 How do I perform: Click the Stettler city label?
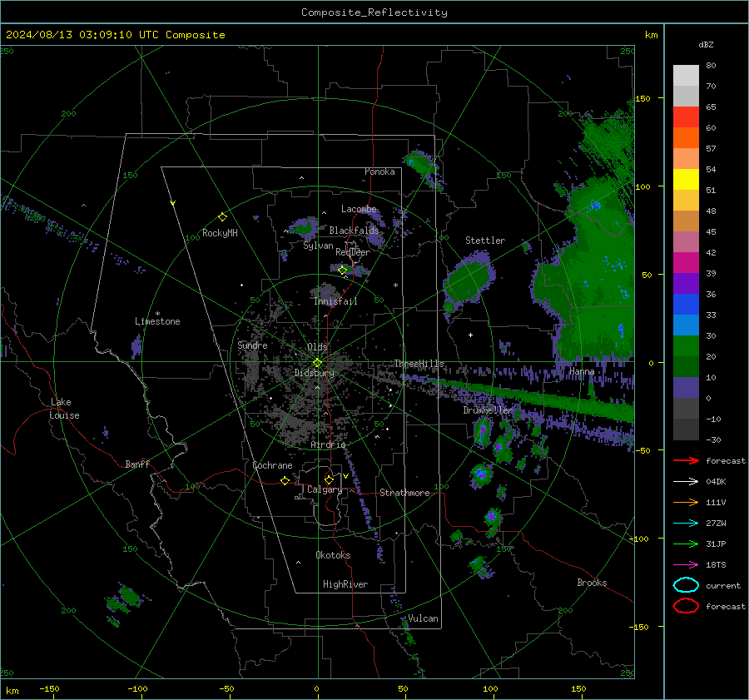pos(485,241)
